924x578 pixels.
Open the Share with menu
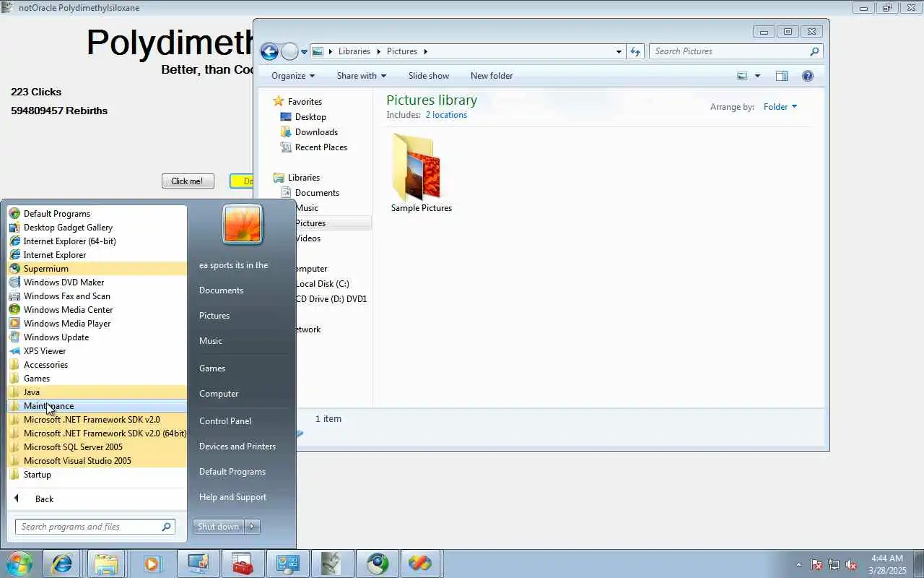[361, 76]
